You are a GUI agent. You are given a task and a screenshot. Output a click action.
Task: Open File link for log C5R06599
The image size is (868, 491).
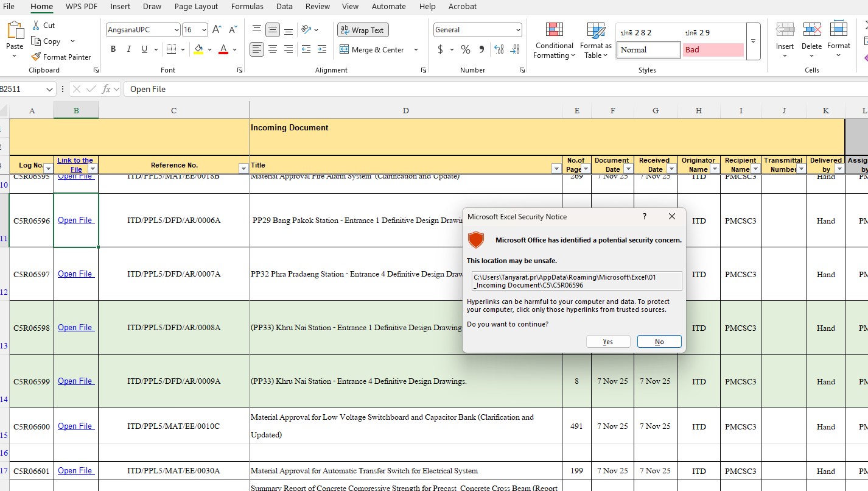click(x=75, y=381)
